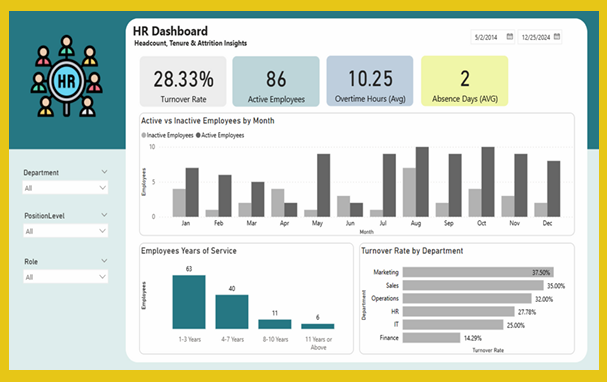The width and height of the screenshot is (607, 382).
Task: Click the Aug month axis label
Action: pos(416,223)
